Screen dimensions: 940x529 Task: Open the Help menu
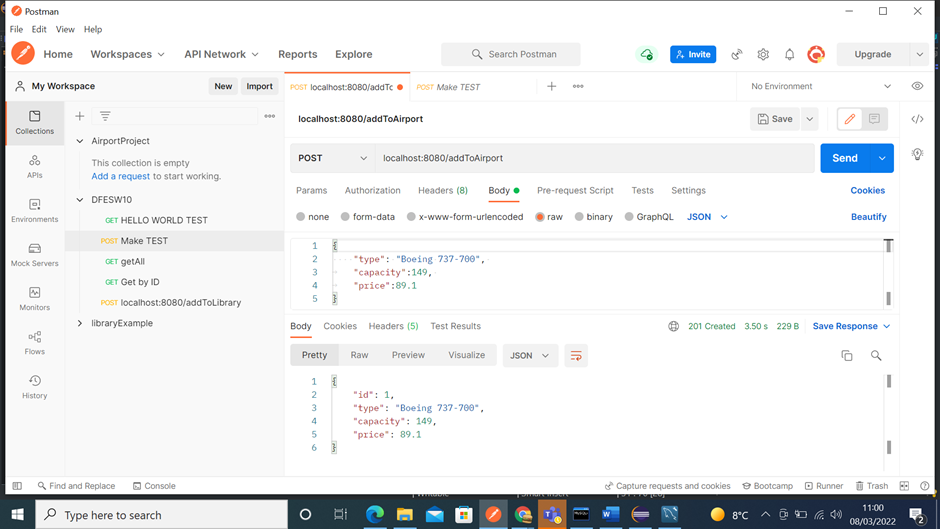[x=93, y=29]
